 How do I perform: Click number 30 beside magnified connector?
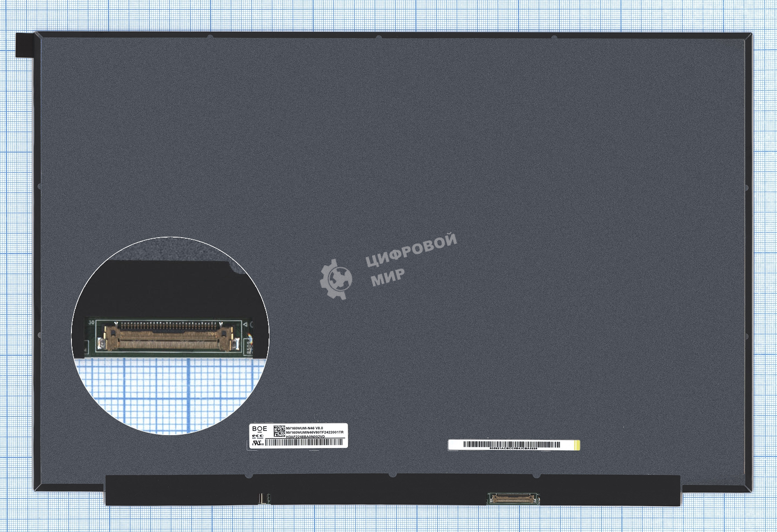pyautogui.click(x=91, y=323)
